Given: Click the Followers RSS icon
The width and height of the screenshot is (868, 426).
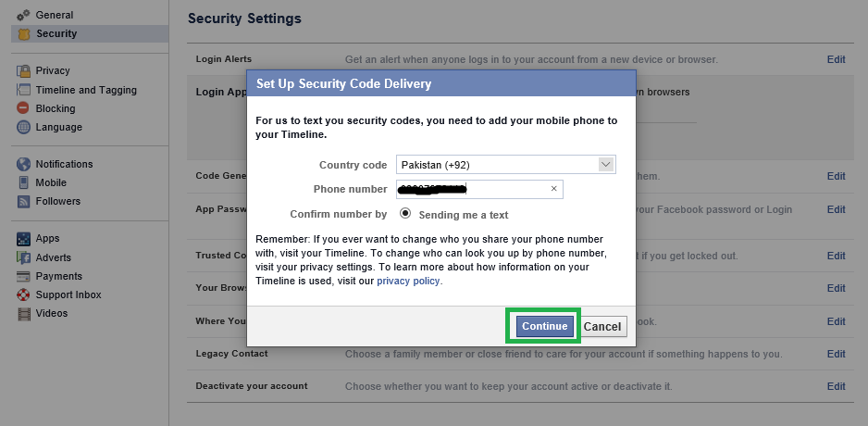Looking at the screenshot, I should coord(24,202).
